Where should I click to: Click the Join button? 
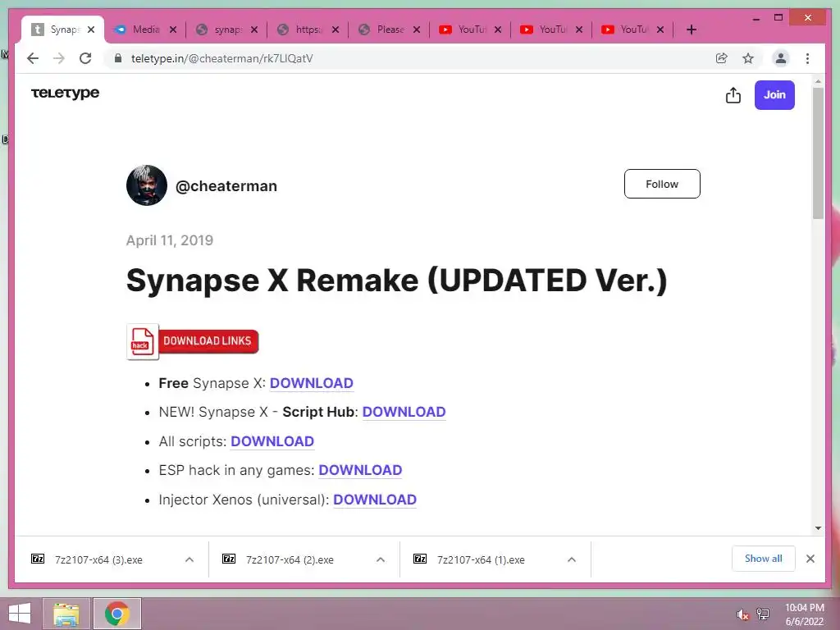point(774,95)
